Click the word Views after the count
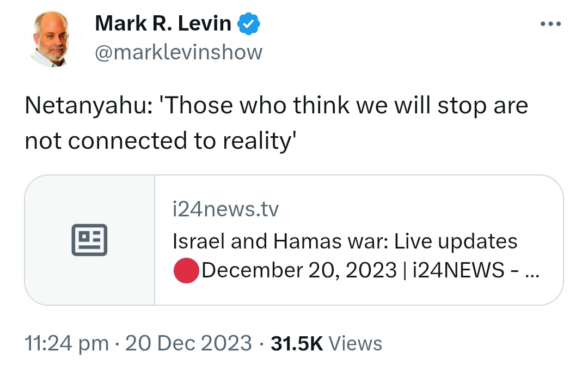 (x=356, y=344)
